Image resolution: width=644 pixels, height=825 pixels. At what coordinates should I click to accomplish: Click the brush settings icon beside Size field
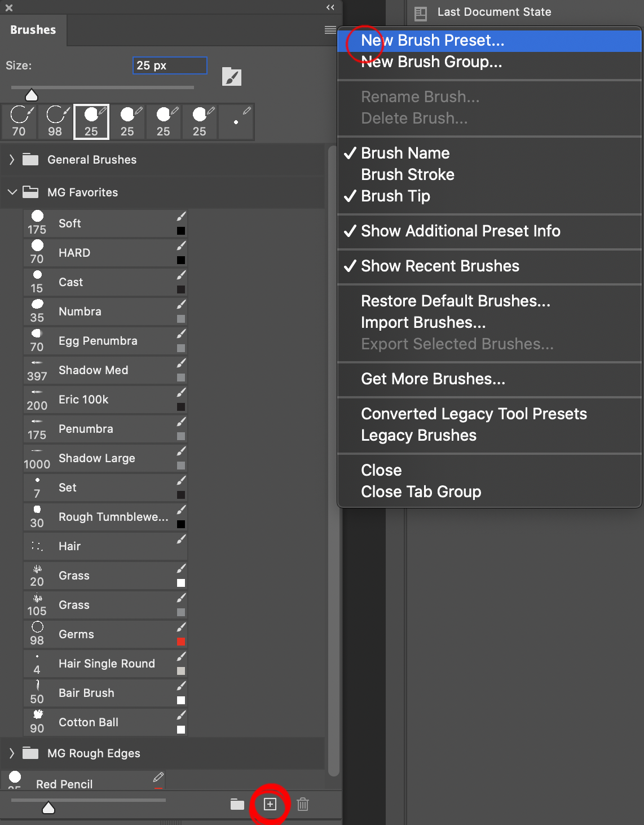click(232, 77)
